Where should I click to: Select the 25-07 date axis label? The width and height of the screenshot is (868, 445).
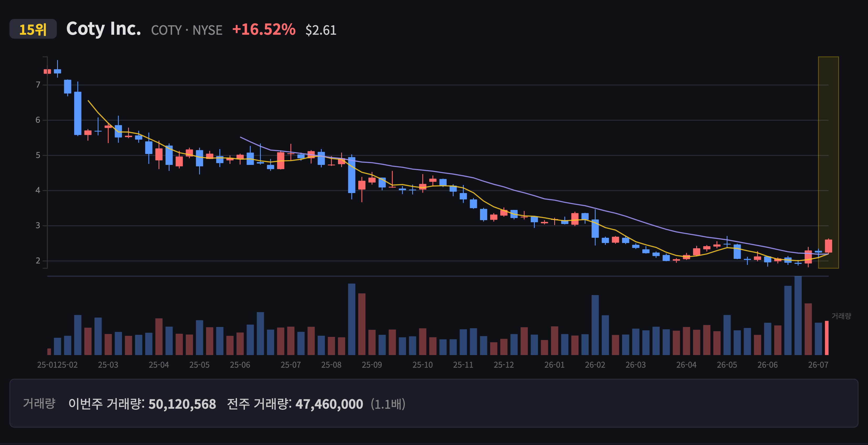[x=291, y=365]
